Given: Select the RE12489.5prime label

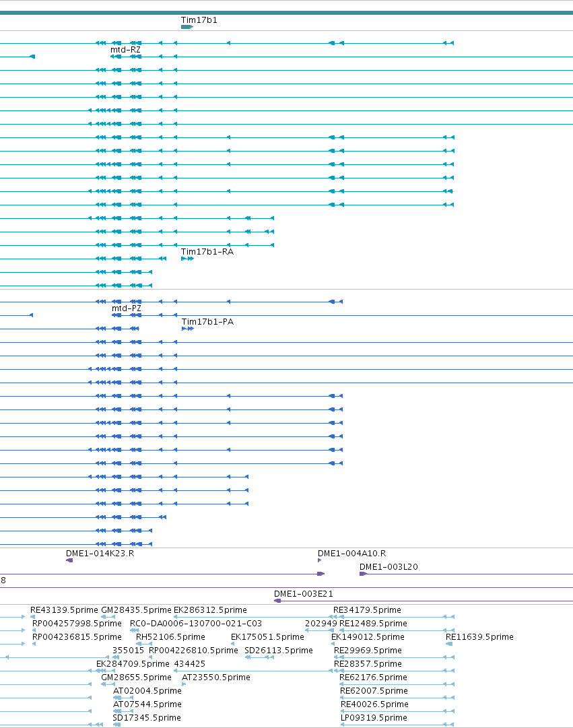Looking at the screenshot, I should pos(373,624).
